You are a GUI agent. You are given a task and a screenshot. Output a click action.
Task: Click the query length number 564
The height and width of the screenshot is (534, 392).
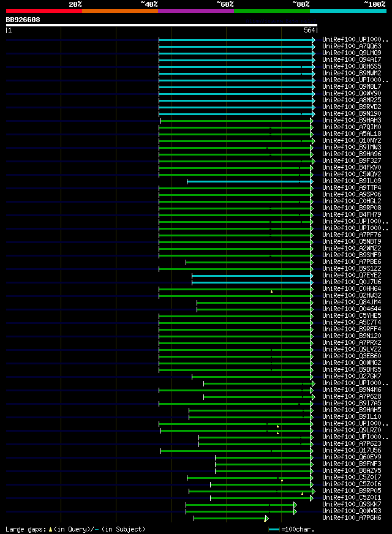pos(309,30)
